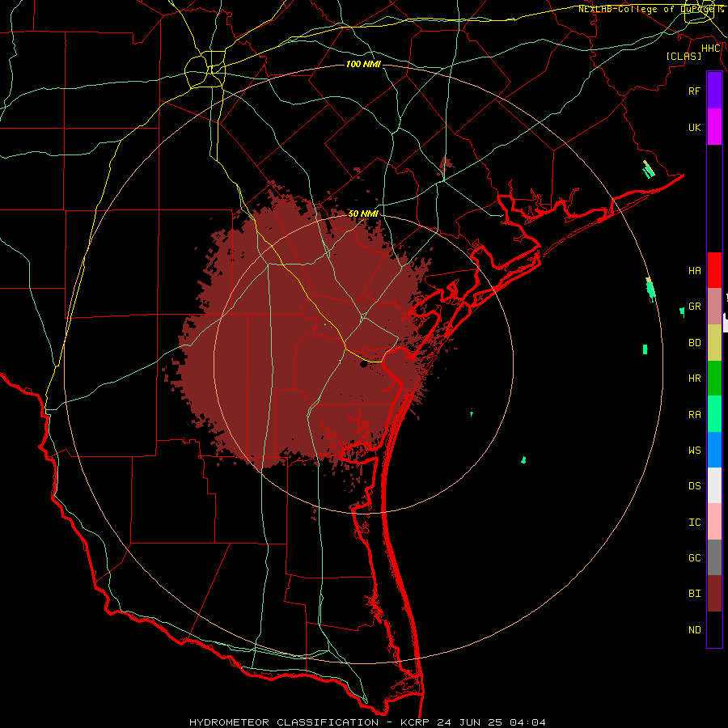Viewport: 728px width, 728px height.
Task: Select the brown BI legend swatch
Action: click(x=714, y=594)
